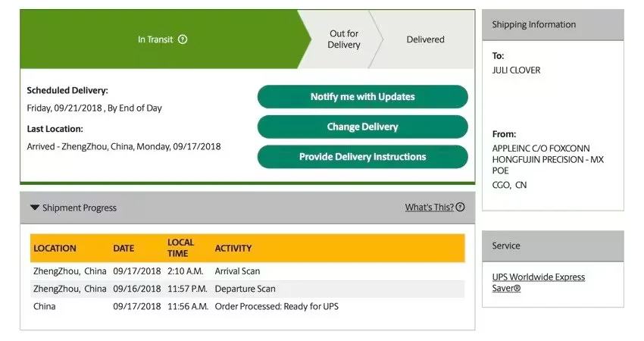The width and height of the screenshot is (644, 341).
Task: Collapse the Shipment Progress triangle
Action: pos(34,208)
